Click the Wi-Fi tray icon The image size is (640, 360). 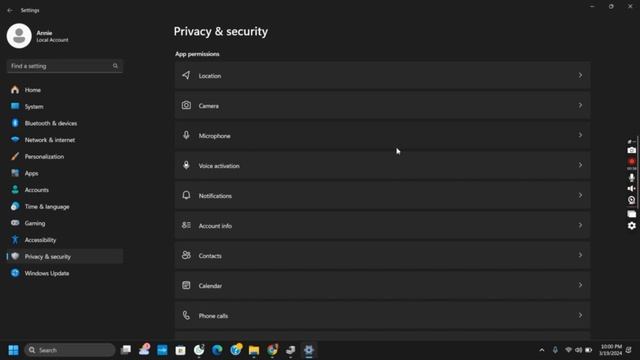click(568, 350)
